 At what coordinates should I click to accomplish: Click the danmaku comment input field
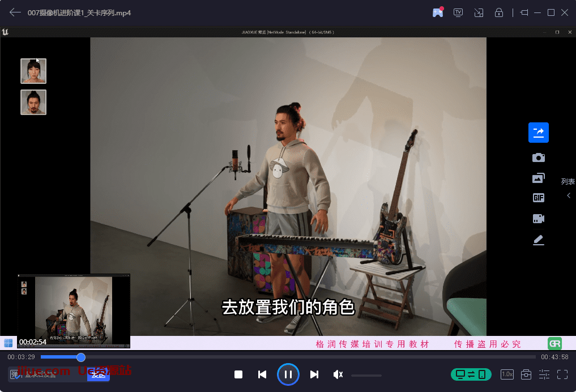point(48,374)
